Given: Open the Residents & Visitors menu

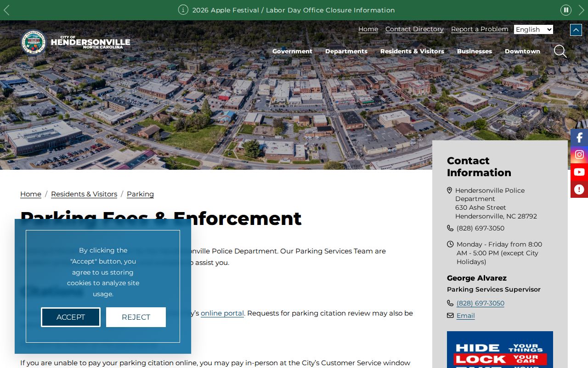Looking at the screenshot, I should pos(412,51).
